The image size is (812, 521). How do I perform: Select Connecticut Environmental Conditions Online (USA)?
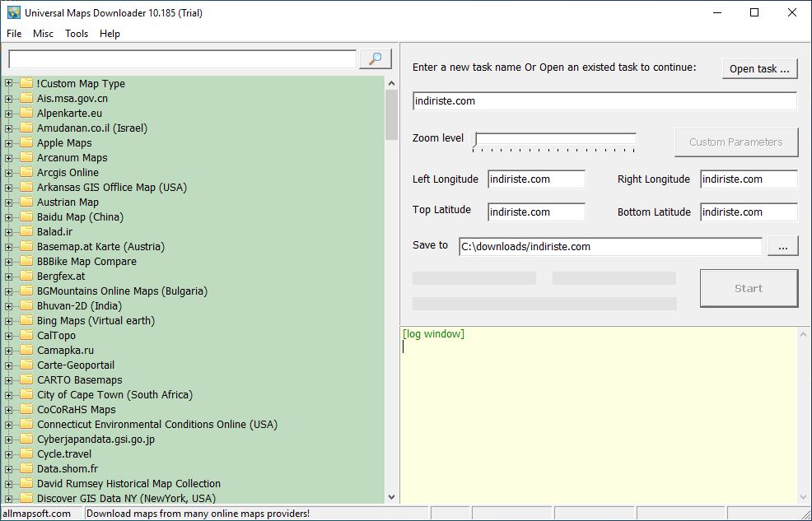[x=157, y=424]
